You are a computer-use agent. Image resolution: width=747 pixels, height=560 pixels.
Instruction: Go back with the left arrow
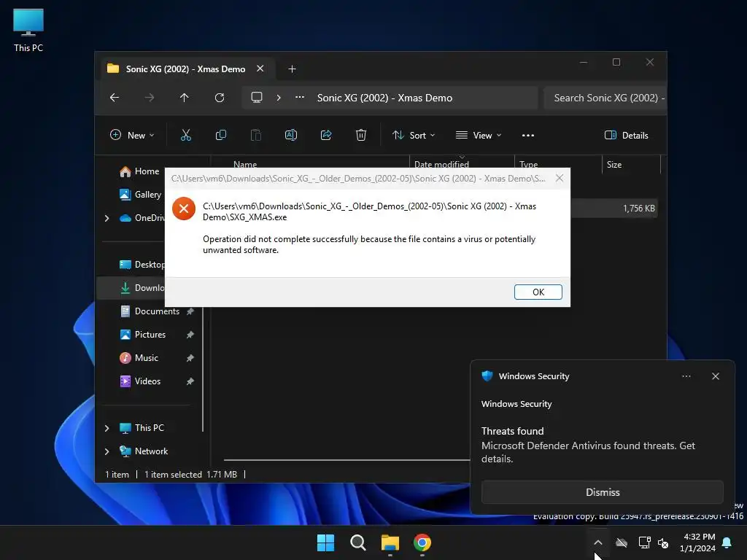115,98
